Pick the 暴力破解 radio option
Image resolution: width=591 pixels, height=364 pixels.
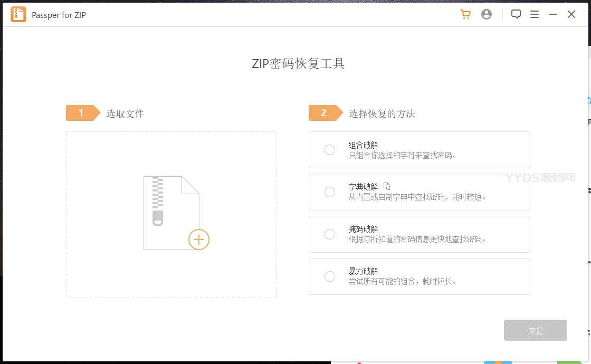coord(330,276)
